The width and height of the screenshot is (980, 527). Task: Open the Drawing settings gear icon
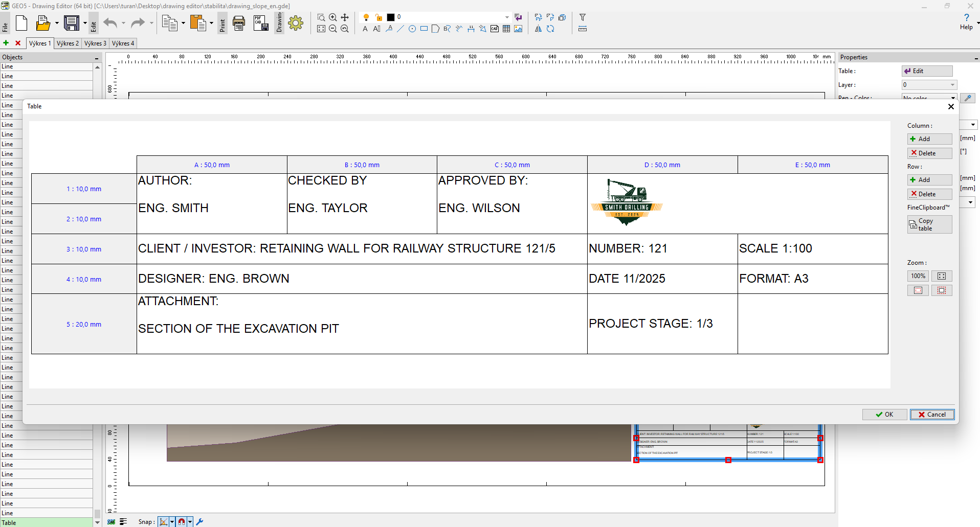(x=296, y=23)
